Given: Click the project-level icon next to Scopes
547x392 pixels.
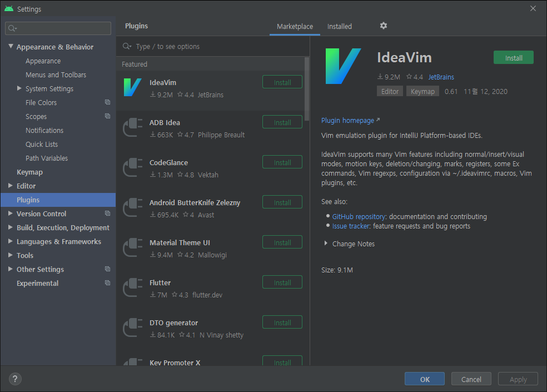Looking at the screenshot, I should tap(107, 116).
